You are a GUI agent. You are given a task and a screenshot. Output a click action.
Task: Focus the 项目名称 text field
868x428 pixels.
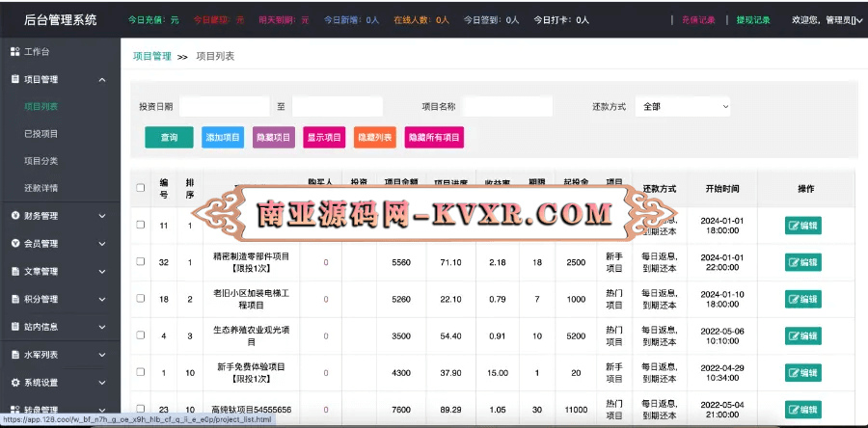tap(507, 107)
